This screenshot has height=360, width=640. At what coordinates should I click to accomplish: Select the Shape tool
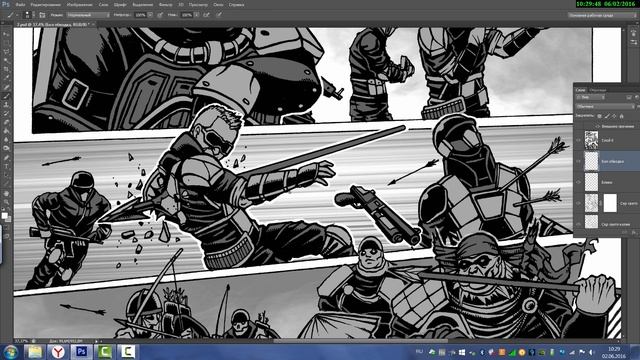[7, 184]
